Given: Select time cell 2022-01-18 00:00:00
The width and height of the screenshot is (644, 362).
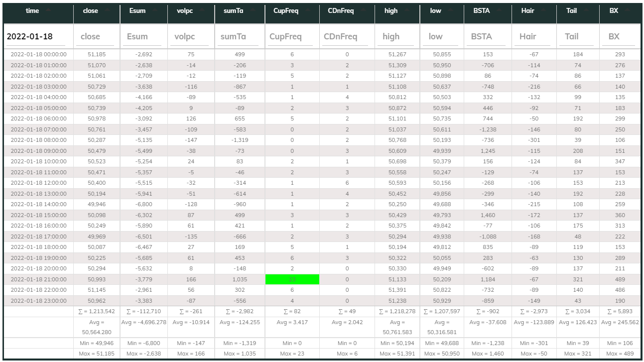Looking at the screenshot, I should (38, 54).
